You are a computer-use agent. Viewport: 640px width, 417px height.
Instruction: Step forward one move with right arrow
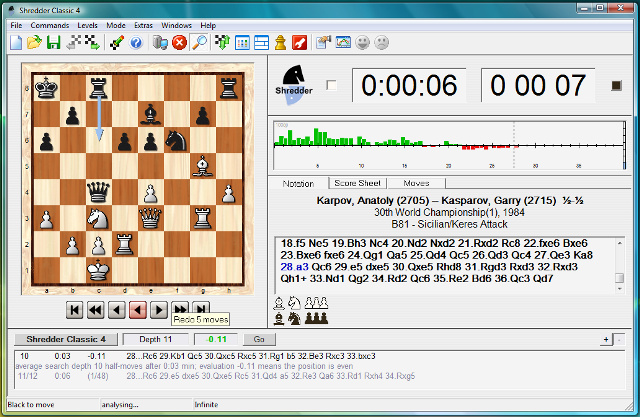[159, 310]
